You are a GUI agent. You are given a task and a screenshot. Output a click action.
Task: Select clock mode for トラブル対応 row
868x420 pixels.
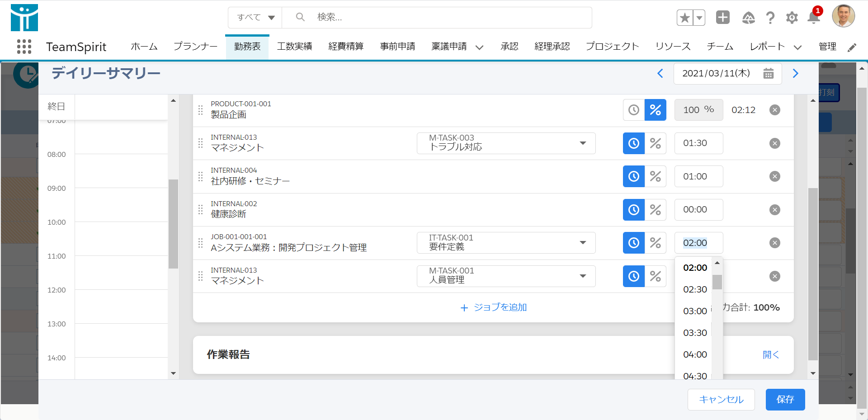[634, 143]
